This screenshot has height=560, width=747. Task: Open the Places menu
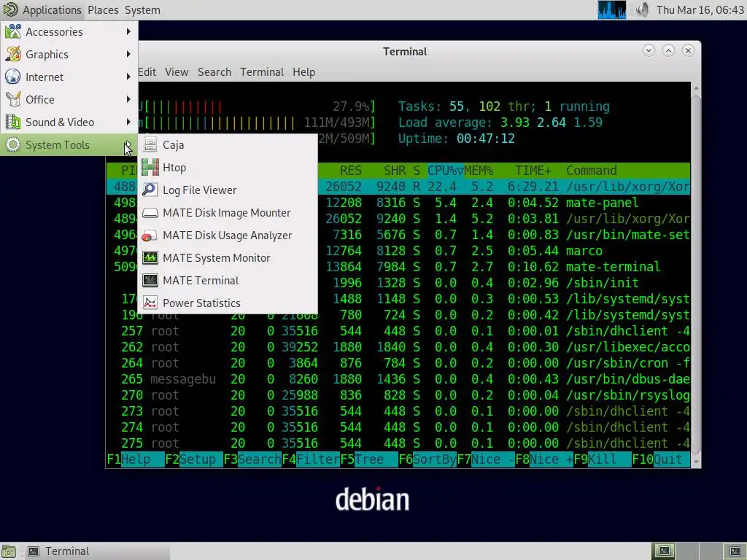[103, 10]
